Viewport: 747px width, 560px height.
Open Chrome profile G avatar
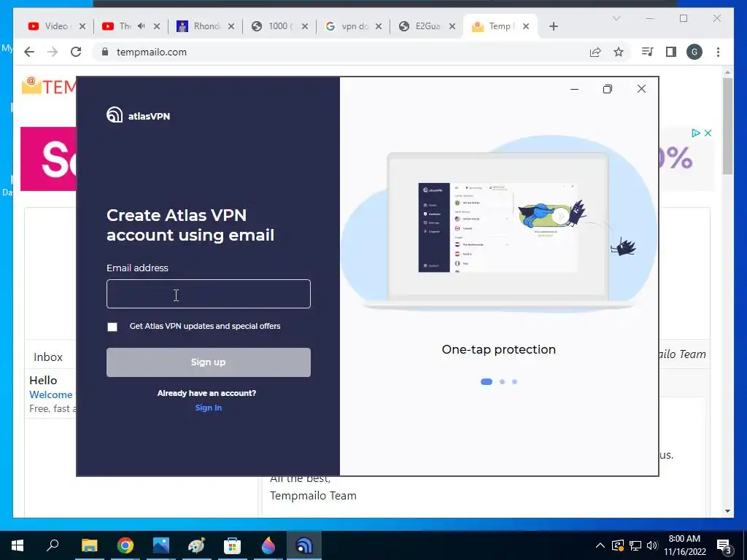[694, 52]
